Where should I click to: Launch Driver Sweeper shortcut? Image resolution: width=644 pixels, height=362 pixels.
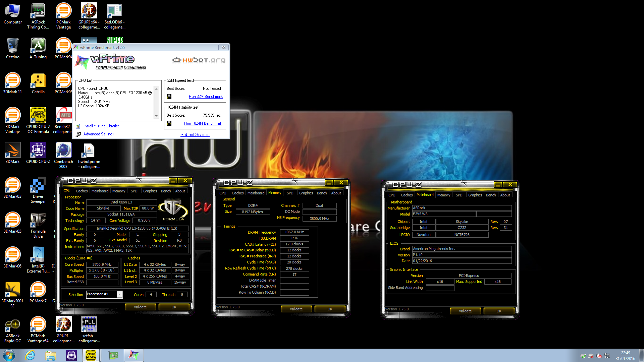38,190
